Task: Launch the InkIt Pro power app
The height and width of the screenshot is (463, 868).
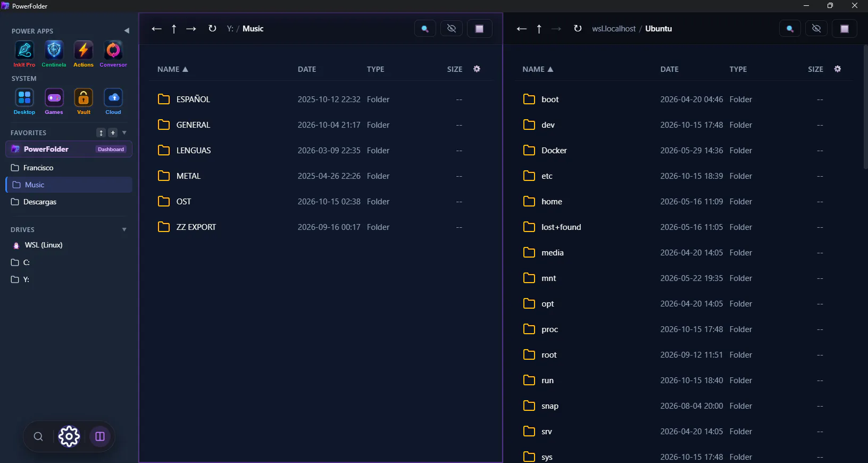Action: point(24,54)
